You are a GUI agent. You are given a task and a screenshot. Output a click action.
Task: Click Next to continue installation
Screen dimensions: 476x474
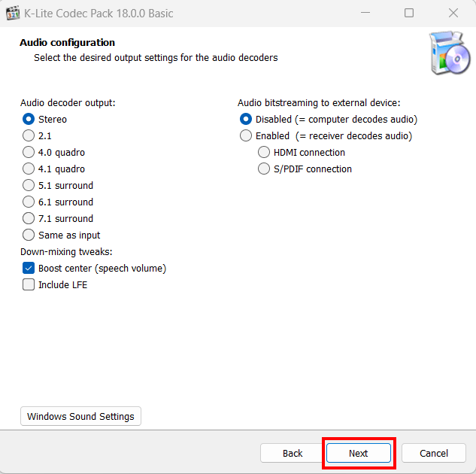[x=359, y=453]
